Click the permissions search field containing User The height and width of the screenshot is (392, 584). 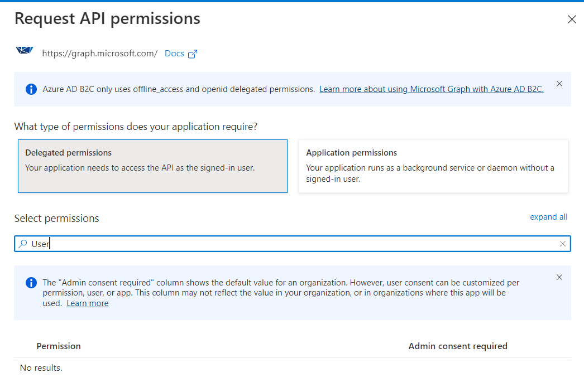point(293,244)
